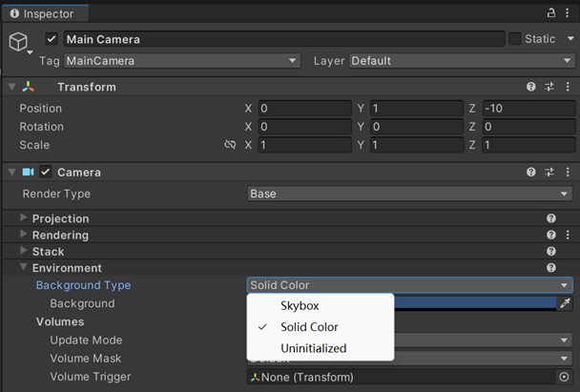Open the Transform presets icon
This screenshot has width=580, height=392.
point(549,87)
